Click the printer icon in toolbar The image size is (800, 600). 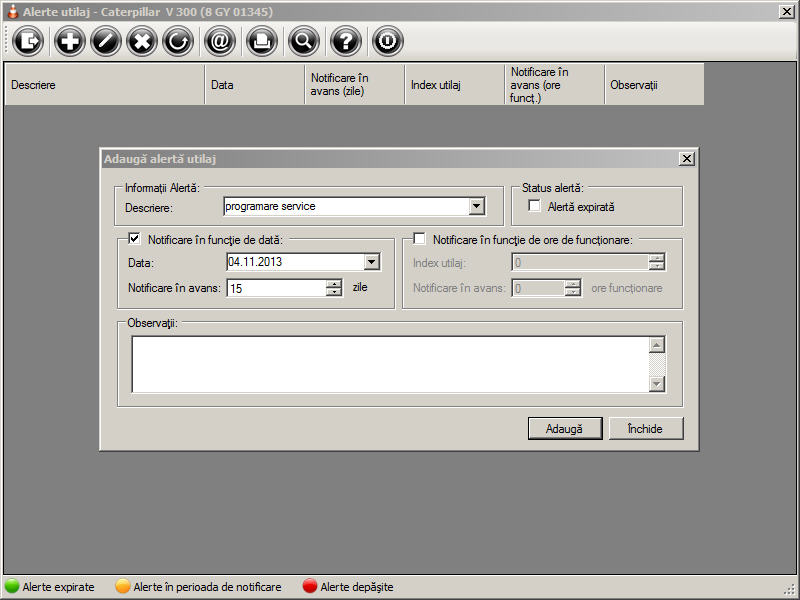[262, 41]
